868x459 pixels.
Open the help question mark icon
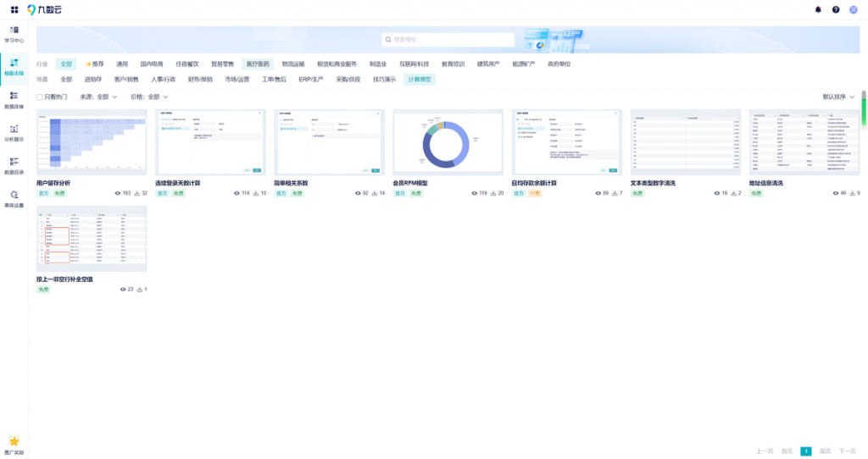(836, 9)
